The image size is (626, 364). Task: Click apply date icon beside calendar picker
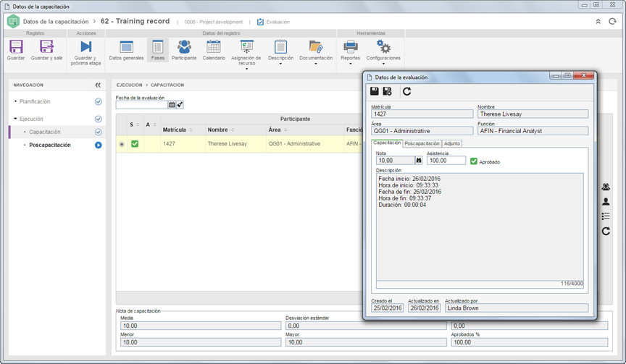point(180,105)
